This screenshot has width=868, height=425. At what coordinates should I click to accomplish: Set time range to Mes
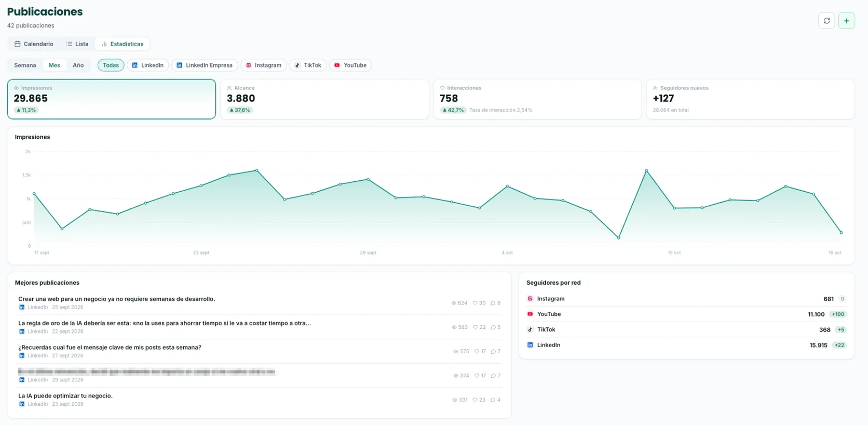tap(55, 65)
